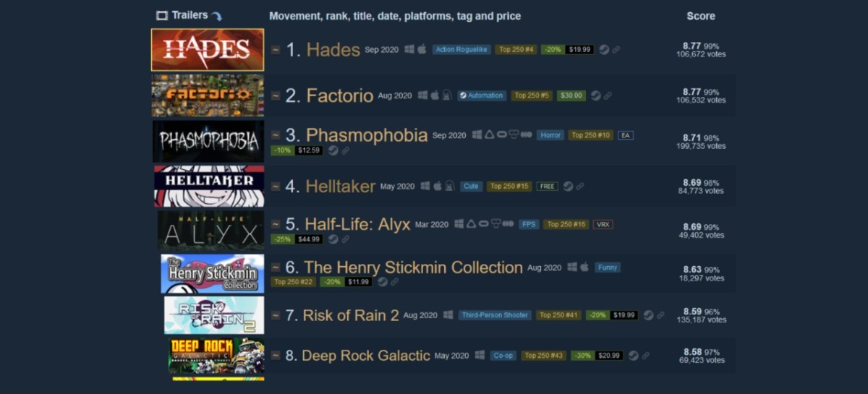This screenshot has width=868, height=394.
Task: Toggle the Trailers video option
Action: 182,14
